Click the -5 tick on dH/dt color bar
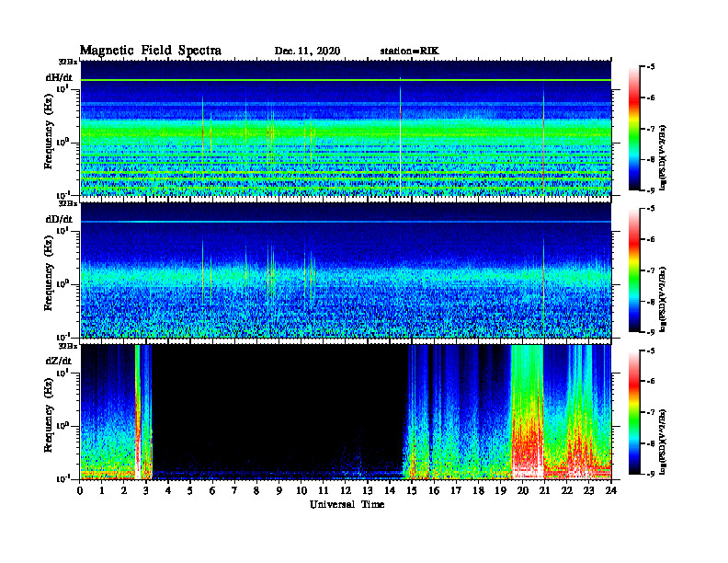Viewport: 728px width, 563px height. click(x=651, y=67)
